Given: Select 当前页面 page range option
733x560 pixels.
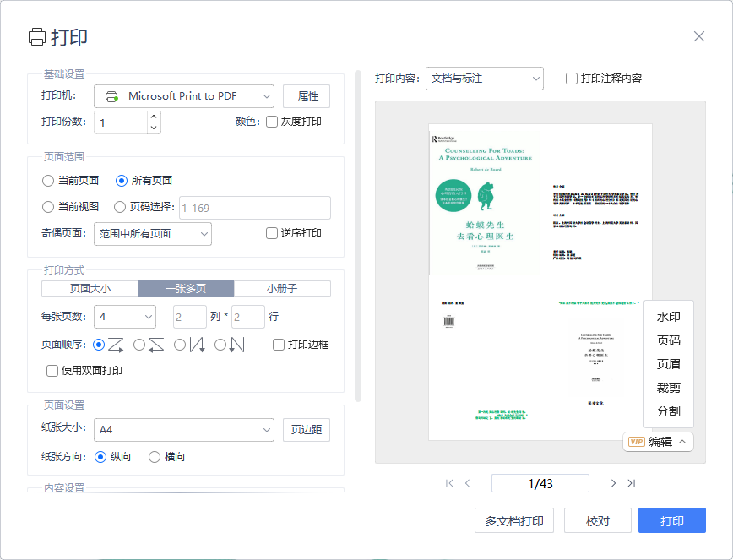Looking at the screenshot, I should tap(47, 181).
